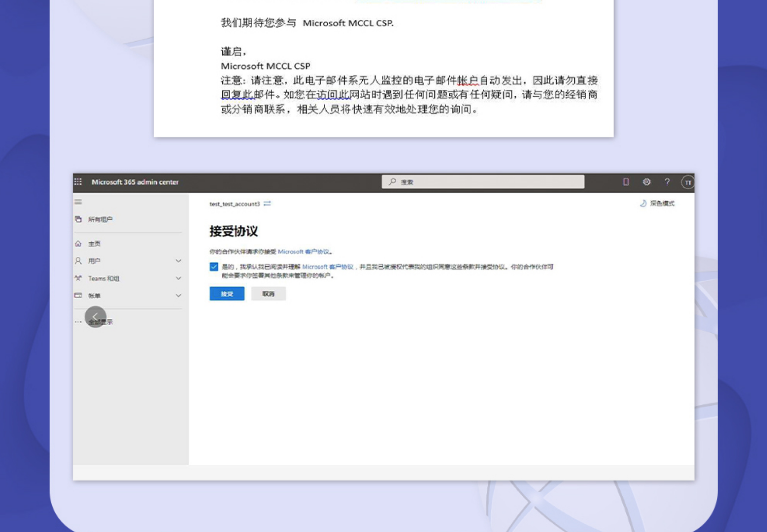The height and width of the screenshot is (532, 767).
Task: Collapse the hamburger navigation menu
Action: click(78, 202)
